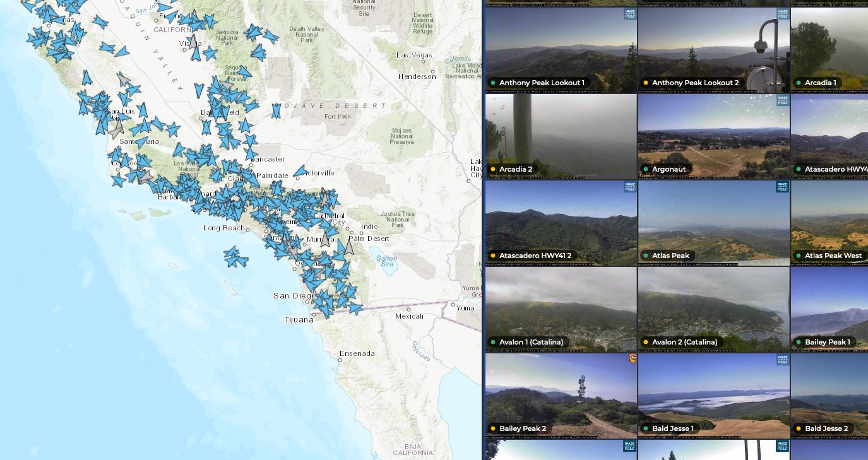Image resolution: width=868 pixels, height=460 pixels.
Task: Open the Anthony Peak Lookout 1 camera thumbnail
Action: [561, 50]
